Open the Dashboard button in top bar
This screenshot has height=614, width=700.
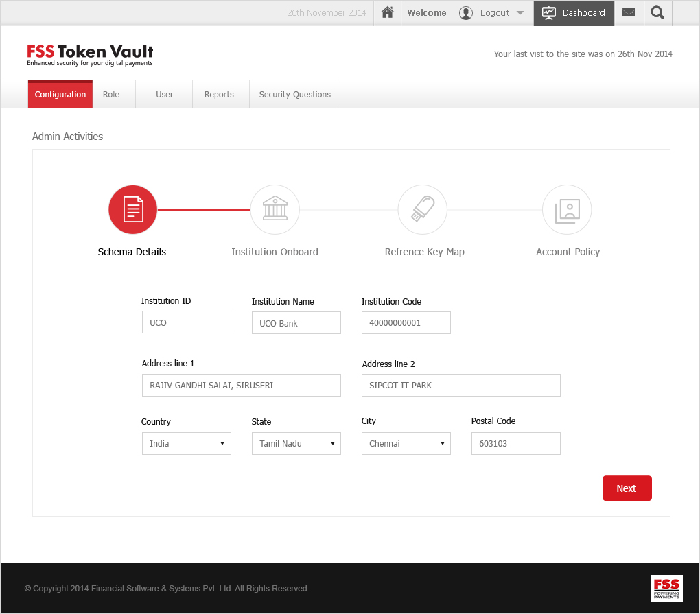click(574, 12)
